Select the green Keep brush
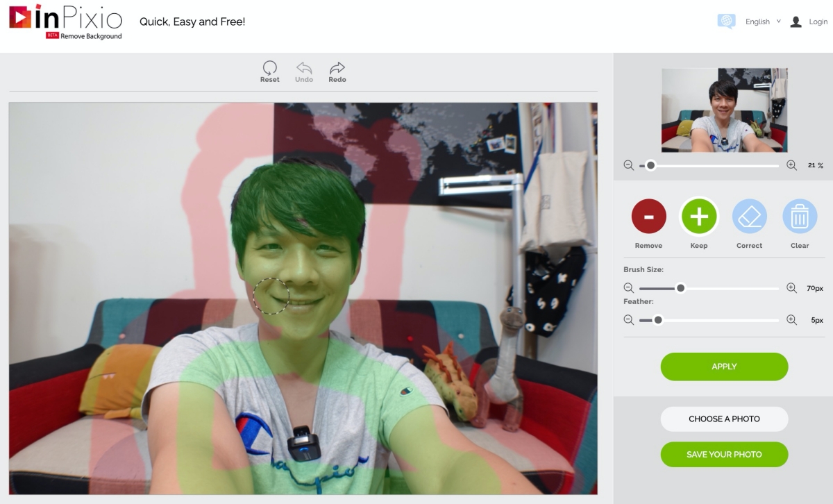Viewport: 833px width, 504px height. coord(698,217)
